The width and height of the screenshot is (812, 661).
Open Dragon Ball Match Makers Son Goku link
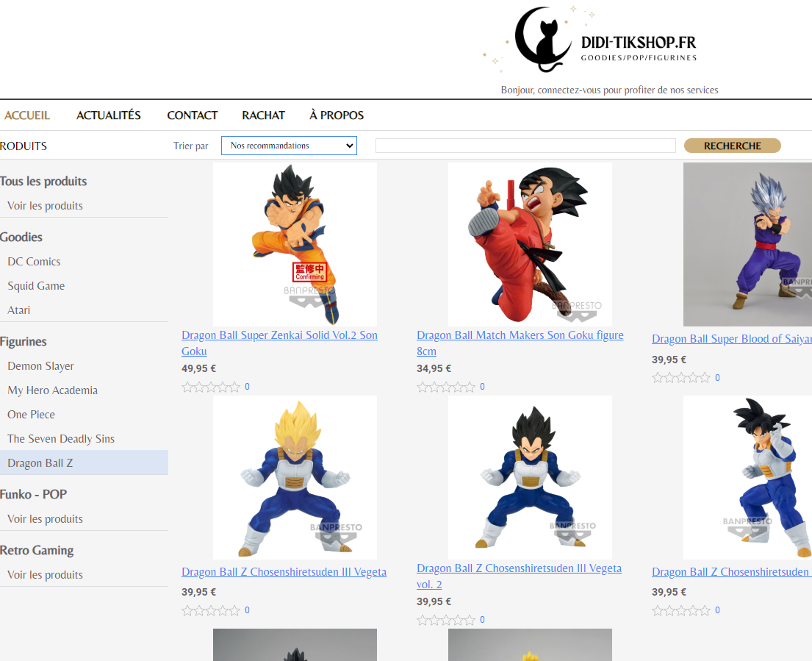520,343
